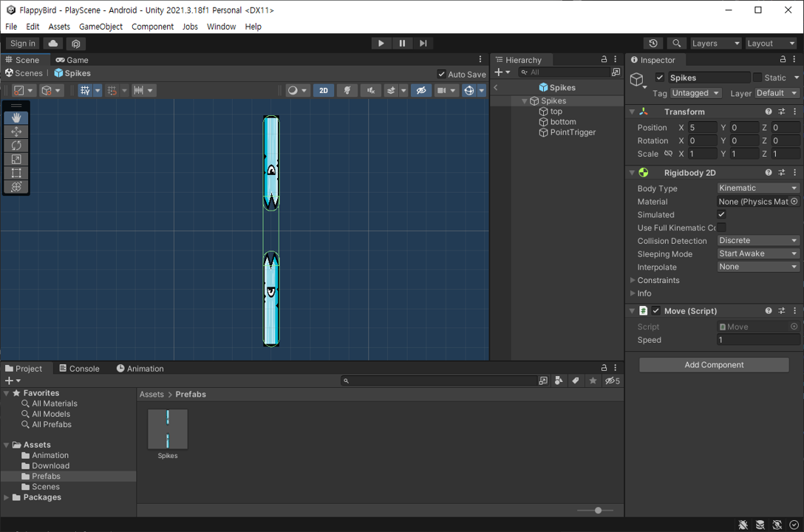This screenshot has height=532, width=804.
Task: Select the Scale tool
Action: [x=16, y=160]
